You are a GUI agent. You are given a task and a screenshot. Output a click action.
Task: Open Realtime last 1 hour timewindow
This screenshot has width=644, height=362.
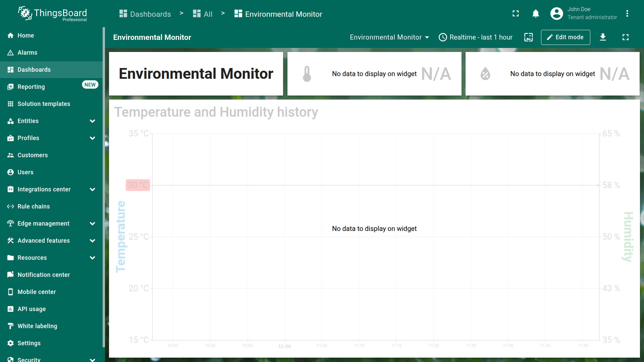(475, 37)
